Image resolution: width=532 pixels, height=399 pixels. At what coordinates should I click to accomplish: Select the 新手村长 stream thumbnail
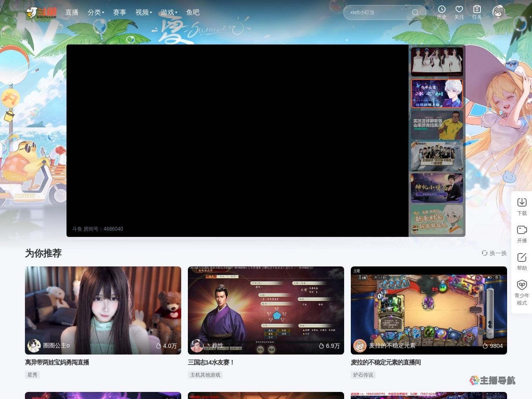tap(437, 219)
